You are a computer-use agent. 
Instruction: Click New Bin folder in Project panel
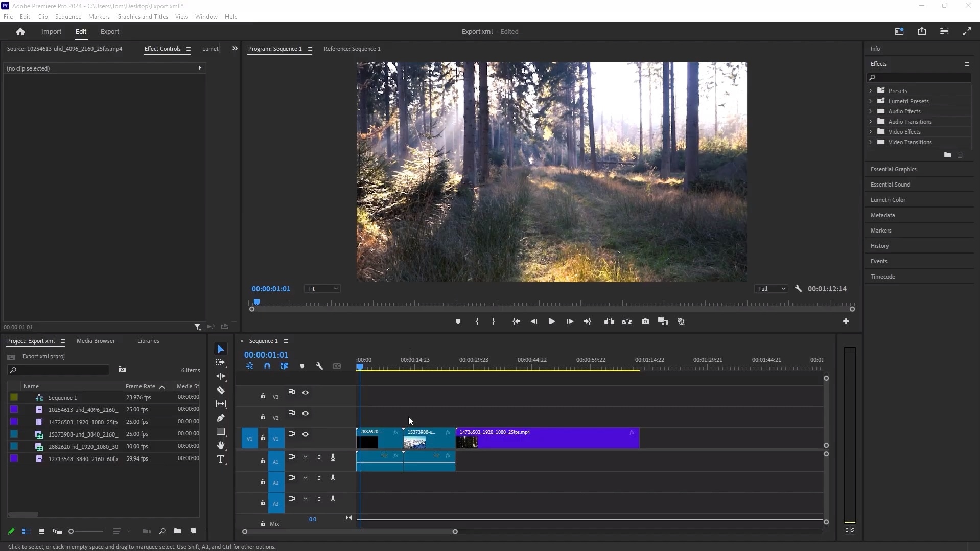pyautogui.click(x=177, y=531)
